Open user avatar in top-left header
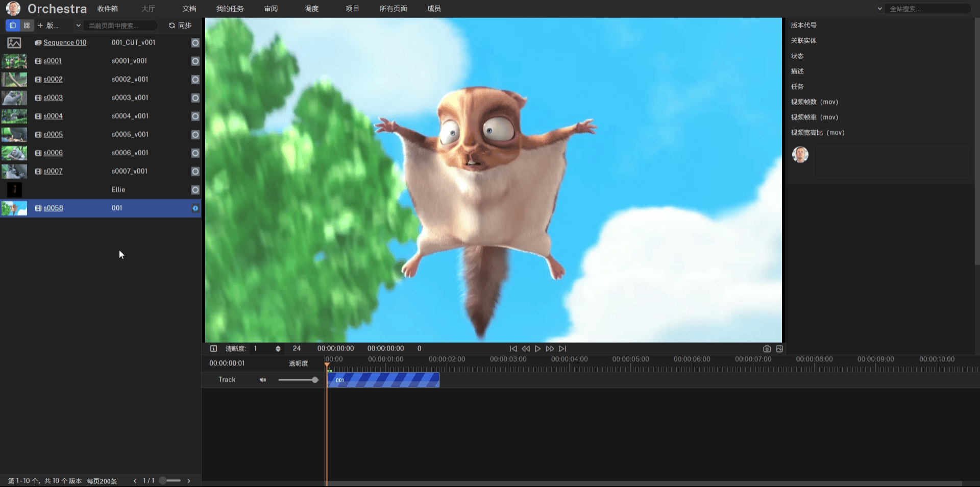 pyautogui.click(x=13, y=9)
